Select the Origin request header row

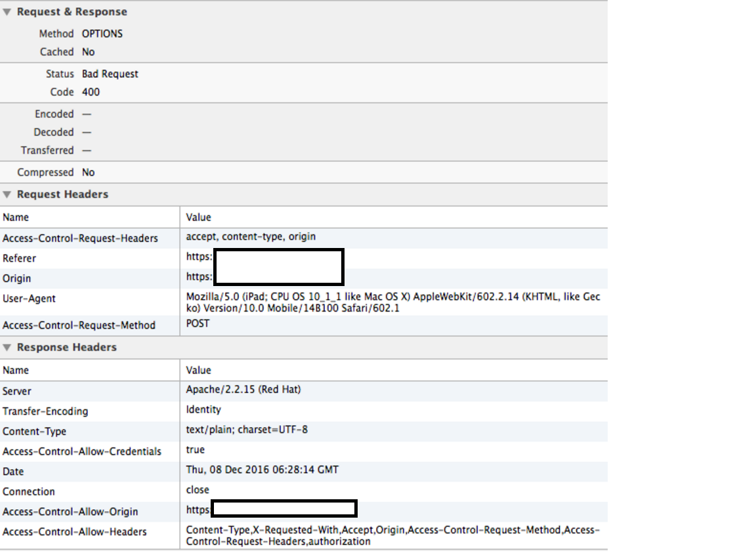tap(17, 278)
